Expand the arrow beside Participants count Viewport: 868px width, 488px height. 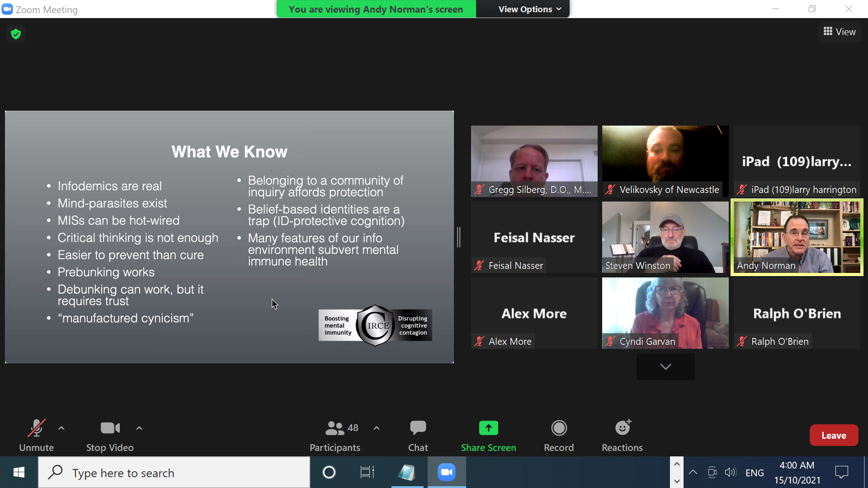[377, 428]
